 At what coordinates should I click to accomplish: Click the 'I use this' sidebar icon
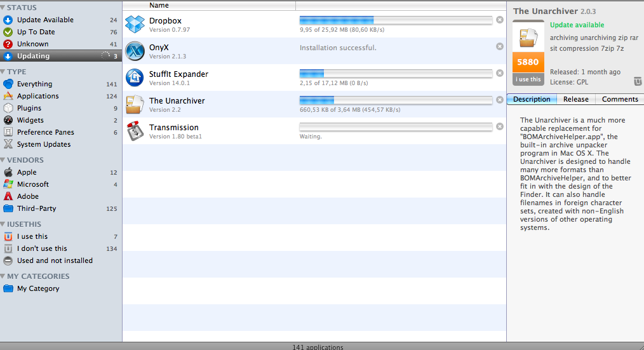[x=8, y=237]
